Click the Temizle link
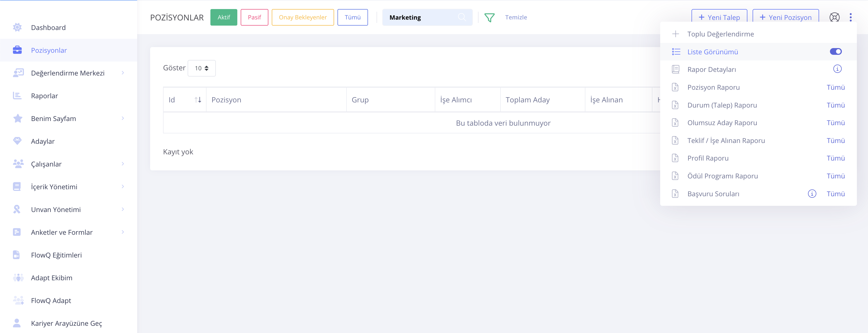Image resolution: width=868 pixels, height=333 pixels. [516, 17]
